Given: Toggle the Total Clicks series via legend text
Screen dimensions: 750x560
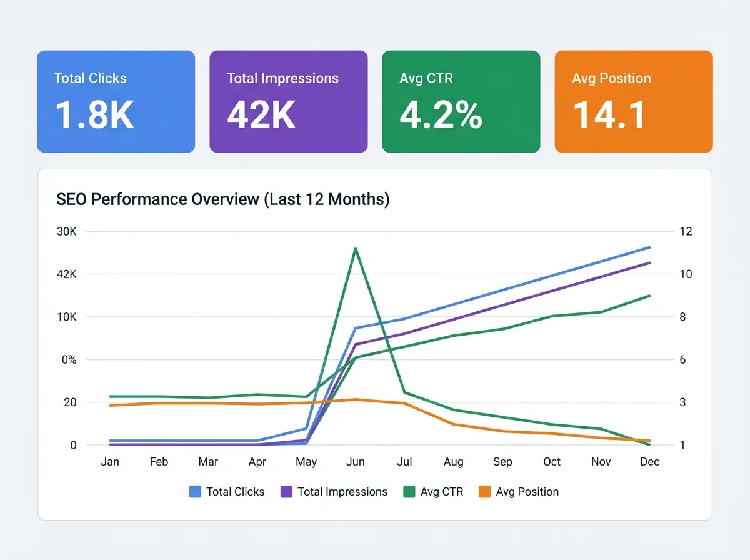Looking at the screenshot, I should pos(235,492).
